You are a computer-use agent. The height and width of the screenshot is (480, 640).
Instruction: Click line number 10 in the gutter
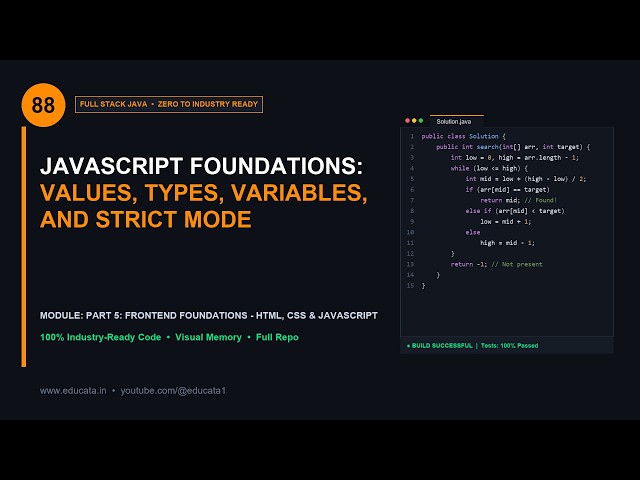410,232
